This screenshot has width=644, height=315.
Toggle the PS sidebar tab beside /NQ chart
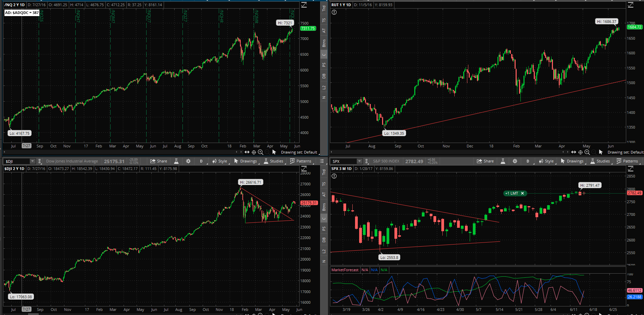click(x=324, y=65)
